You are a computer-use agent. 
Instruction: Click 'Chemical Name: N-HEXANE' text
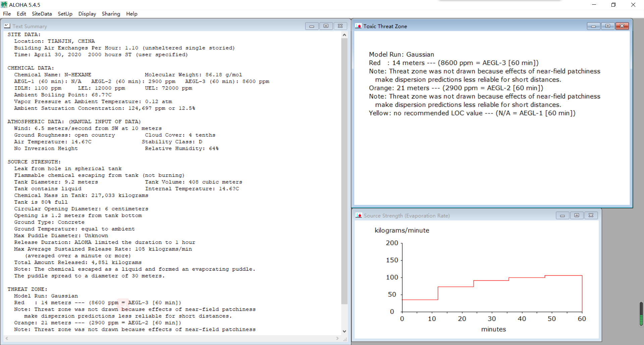pyautogui.click(x=53, y=75)
